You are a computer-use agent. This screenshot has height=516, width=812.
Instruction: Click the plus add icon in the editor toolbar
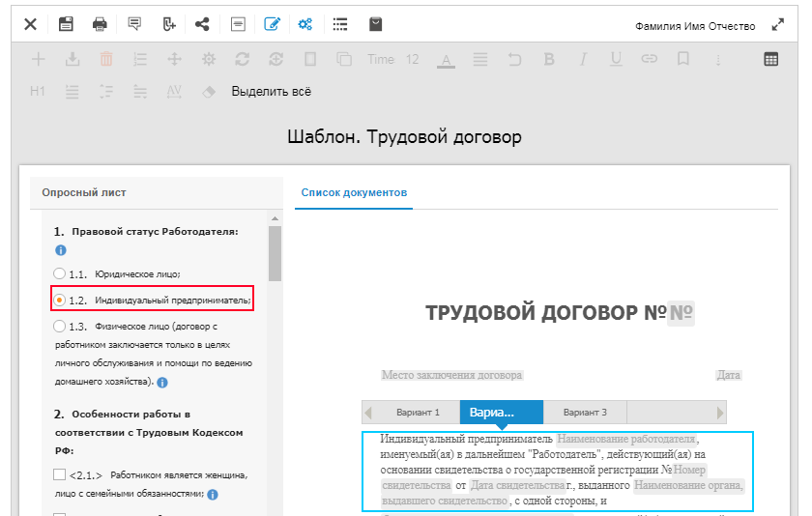[39, 59]
